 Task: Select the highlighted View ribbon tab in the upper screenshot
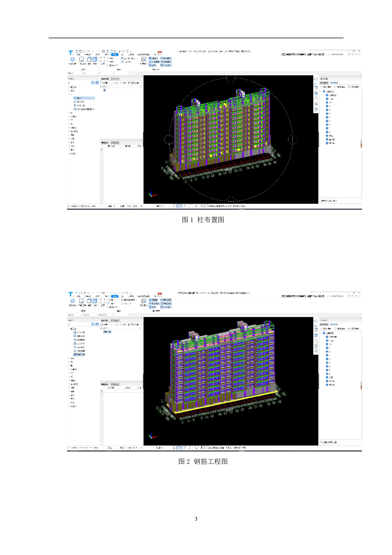[115, 54]
